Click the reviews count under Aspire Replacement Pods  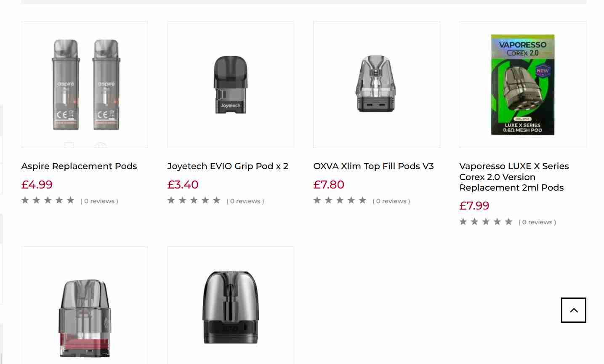pyautogui.click(x=99, y=201)
